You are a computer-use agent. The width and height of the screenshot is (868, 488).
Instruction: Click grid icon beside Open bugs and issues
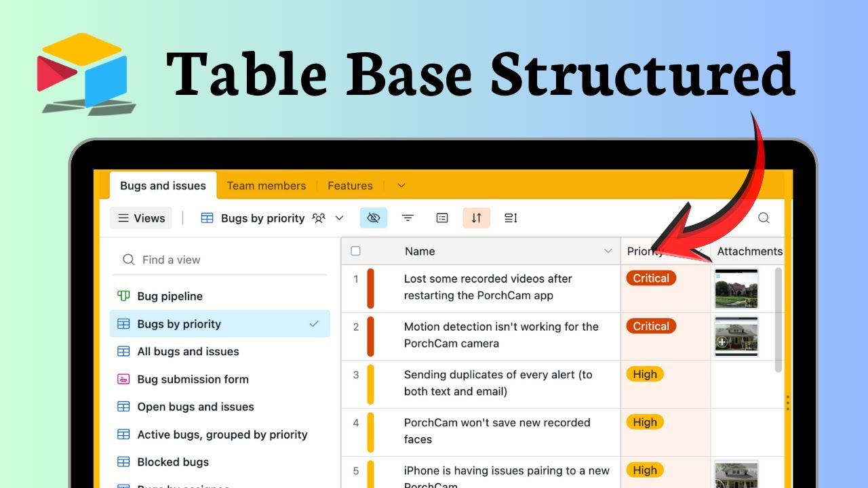point(123,407)
